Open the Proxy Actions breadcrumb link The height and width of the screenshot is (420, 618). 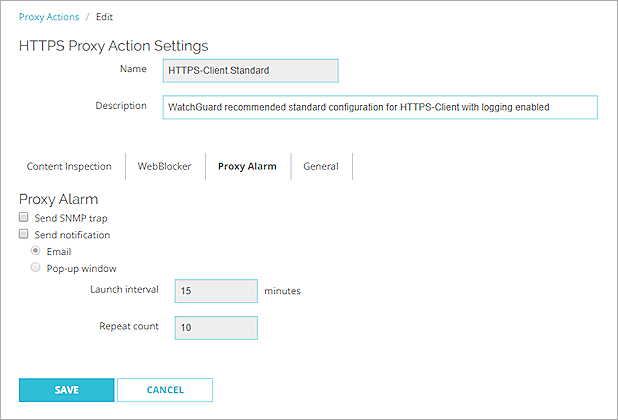[49, 17]
